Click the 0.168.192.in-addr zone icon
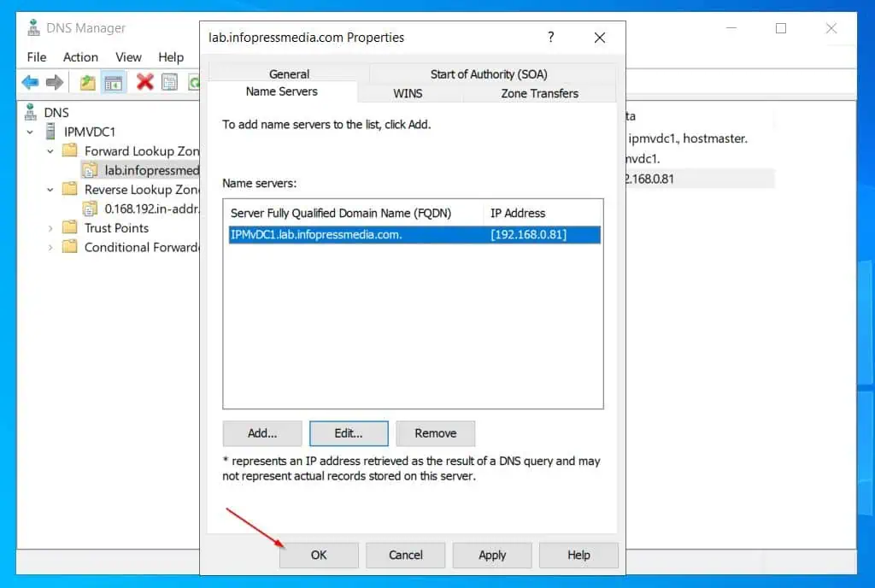 90,209
